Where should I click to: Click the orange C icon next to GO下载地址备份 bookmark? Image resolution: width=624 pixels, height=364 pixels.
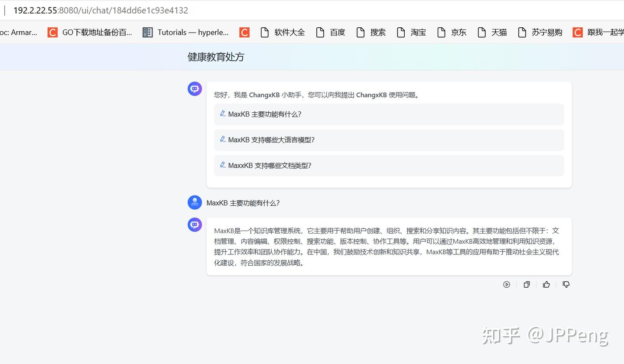point(52,32)
